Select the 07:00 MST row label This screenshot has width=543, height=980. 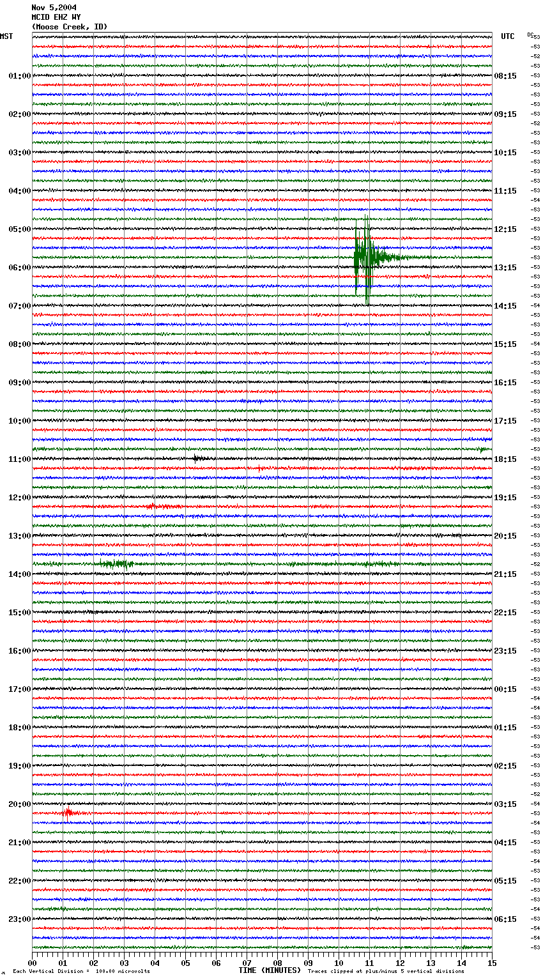(x=20, y=306)
